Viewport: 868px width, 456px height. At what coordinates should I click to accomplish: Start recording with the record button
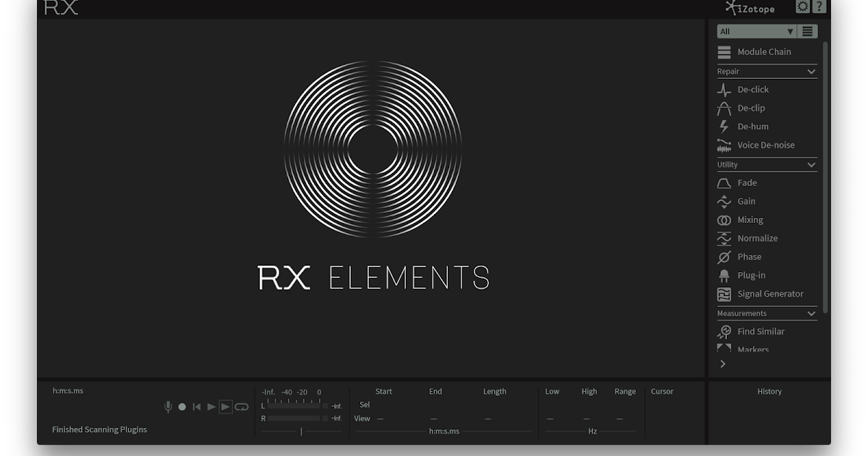(x=182, y=407)
